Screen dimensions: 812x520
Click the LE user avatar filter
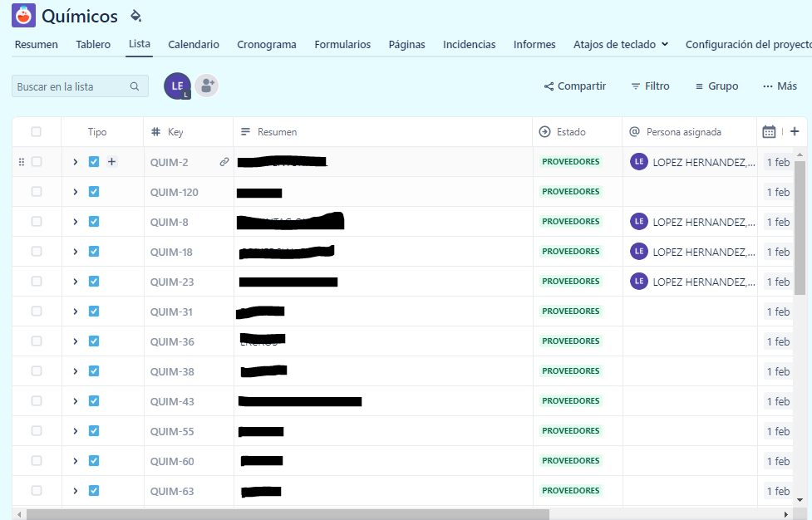coord(177,86)
